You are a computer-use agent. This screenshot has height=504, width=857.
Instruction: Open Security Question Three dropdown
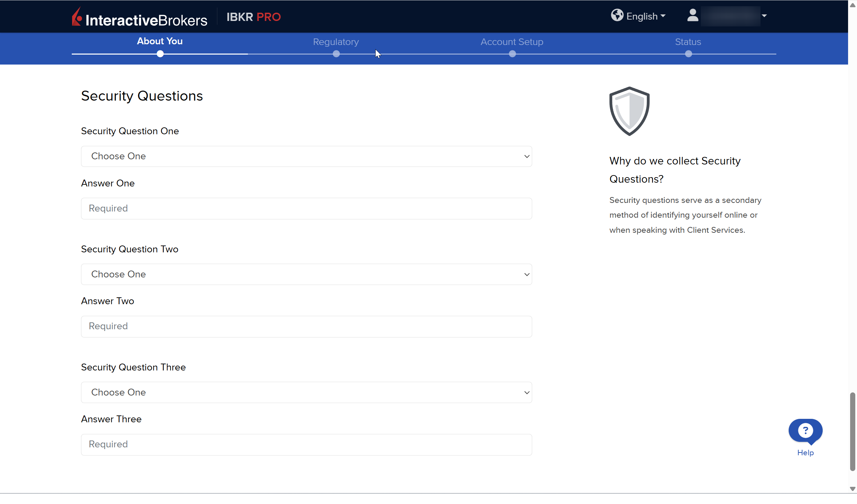306,392
